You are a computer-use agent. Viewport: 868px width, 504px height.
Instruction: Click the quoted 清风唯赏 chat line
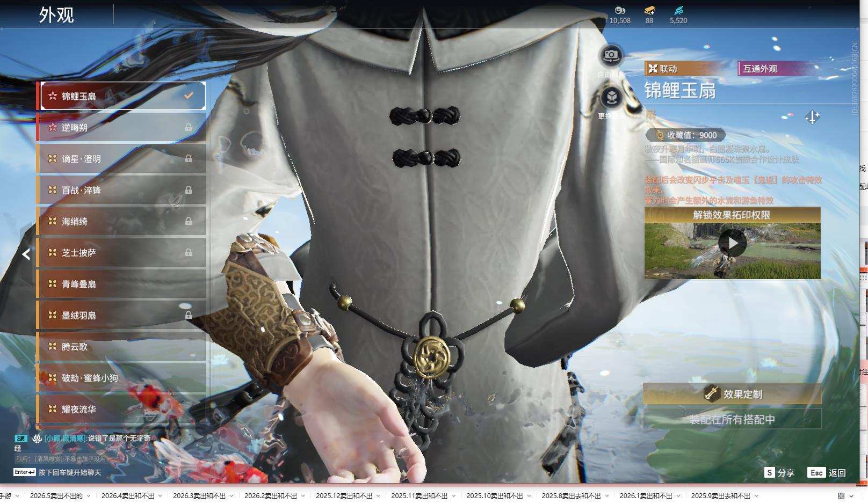click(61, 459)
